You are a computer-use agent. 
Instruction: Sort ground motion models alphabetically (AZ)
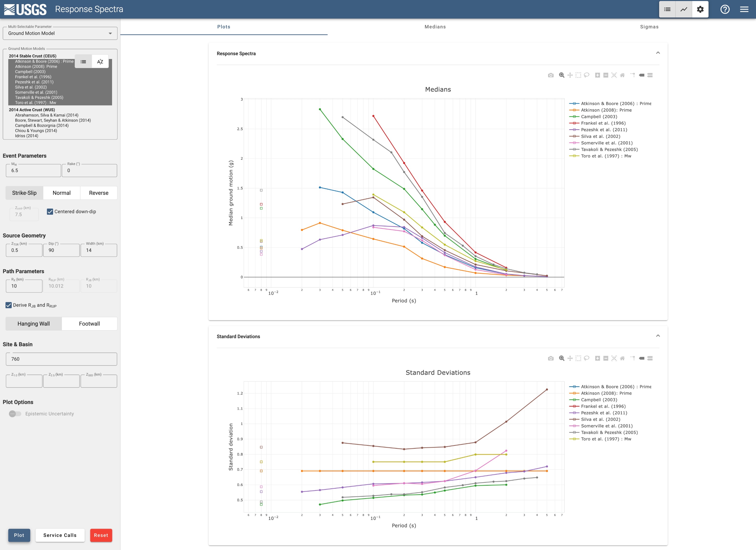100,62
